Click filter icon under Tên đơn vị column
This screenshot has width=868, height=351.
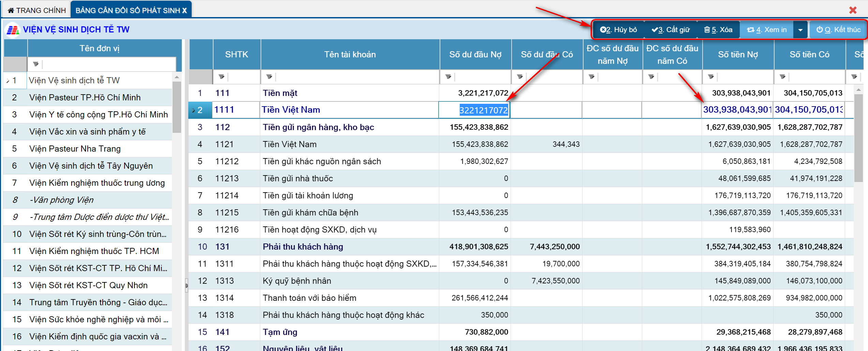[35, 64]
